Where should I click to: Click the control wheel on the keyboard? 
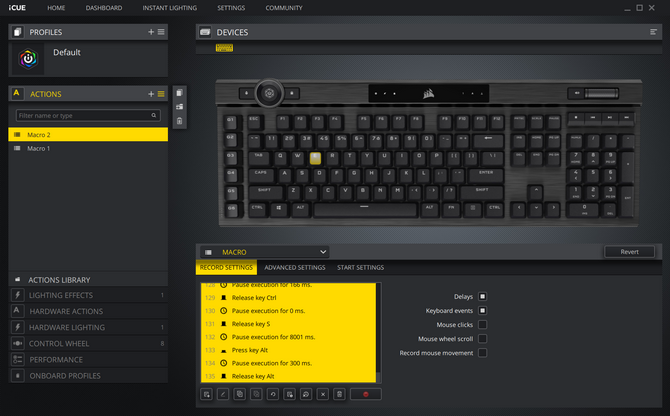[269, 93]
